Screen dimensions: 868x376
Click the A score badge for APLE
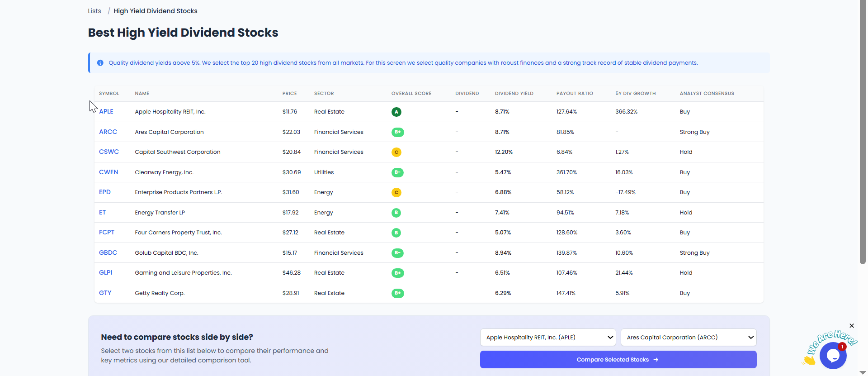[x=396, y=112]
